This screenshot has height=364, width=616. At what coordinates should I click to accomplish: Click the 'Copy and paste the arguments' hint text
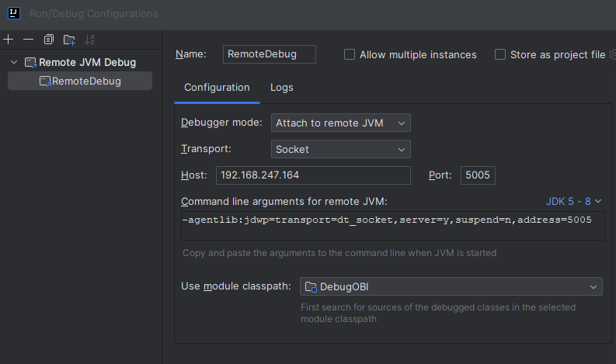pos(339,253)
